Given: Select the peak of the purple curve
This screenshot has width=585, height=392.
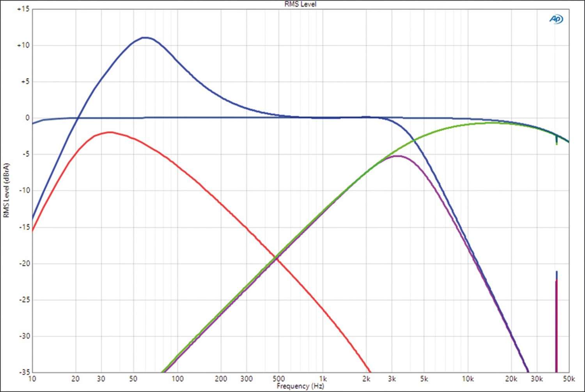Looking at the screenshot, I should [x=397, y=156].
